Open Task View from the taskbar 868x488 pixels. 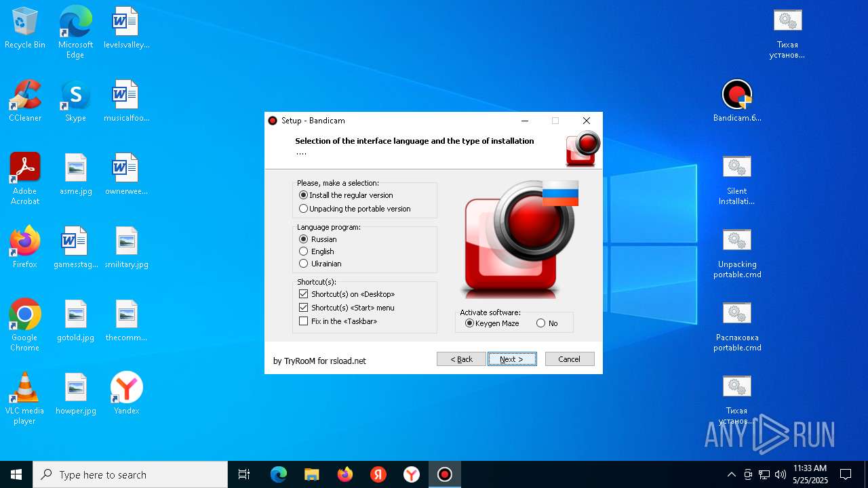[x=244, y=474]
